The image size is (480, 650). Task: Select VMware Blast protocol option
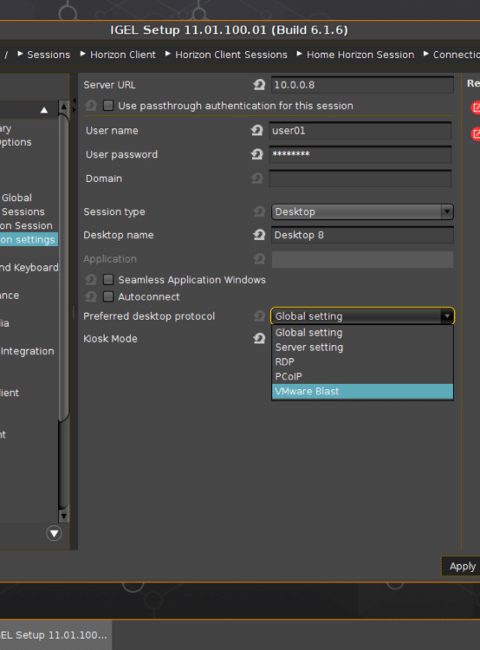coord(362,391)
